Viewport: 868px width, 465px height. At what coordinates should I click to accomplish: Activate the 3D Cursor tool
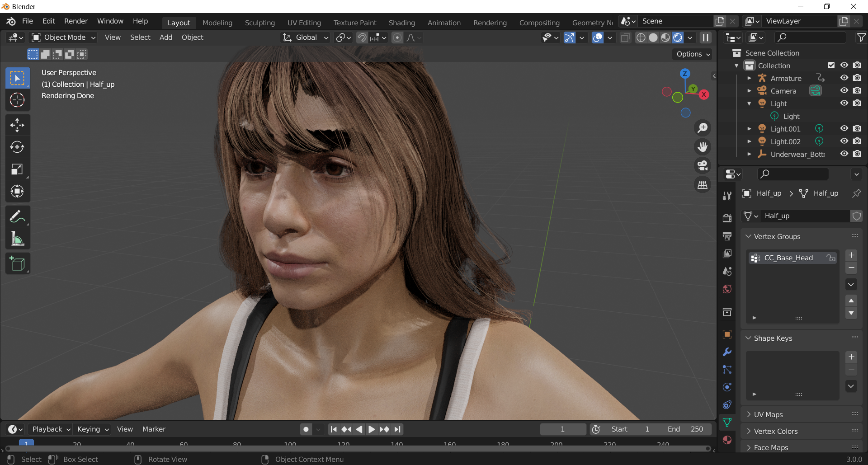point(18,100)
